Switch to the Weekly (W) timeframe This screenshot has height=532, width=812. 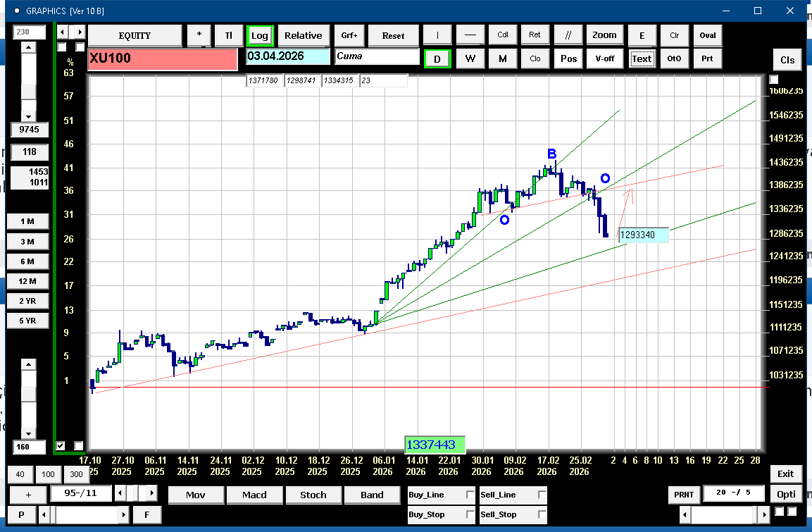(x=470, y=58)
